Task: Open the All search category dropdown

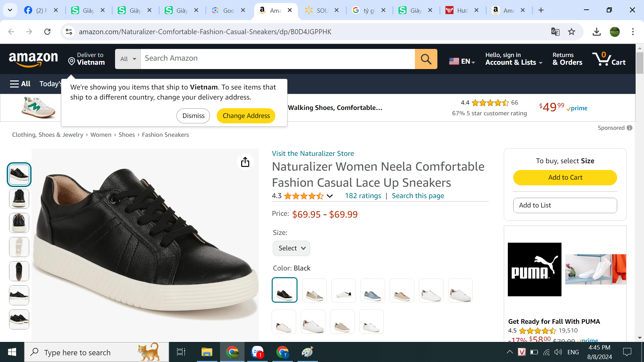Action: pyautogui.click(x=128, y=59)
